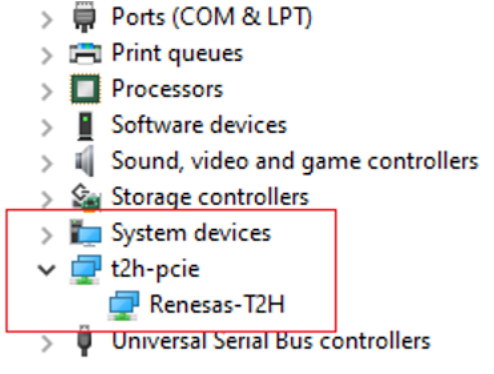Click the speaker icon for Sound controllers
This screenshot has width=494, height=374.
[x=85, y=161]
